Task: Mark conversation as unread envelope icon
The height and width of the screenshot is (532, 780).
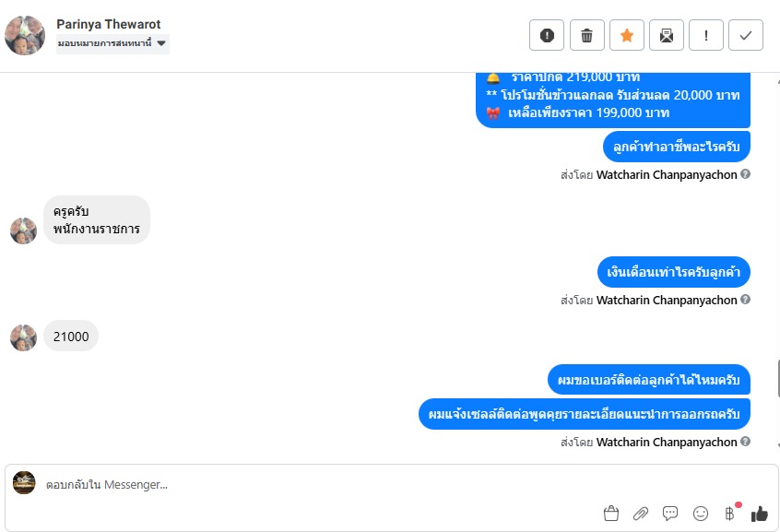Action: click(x=667, y=35)
